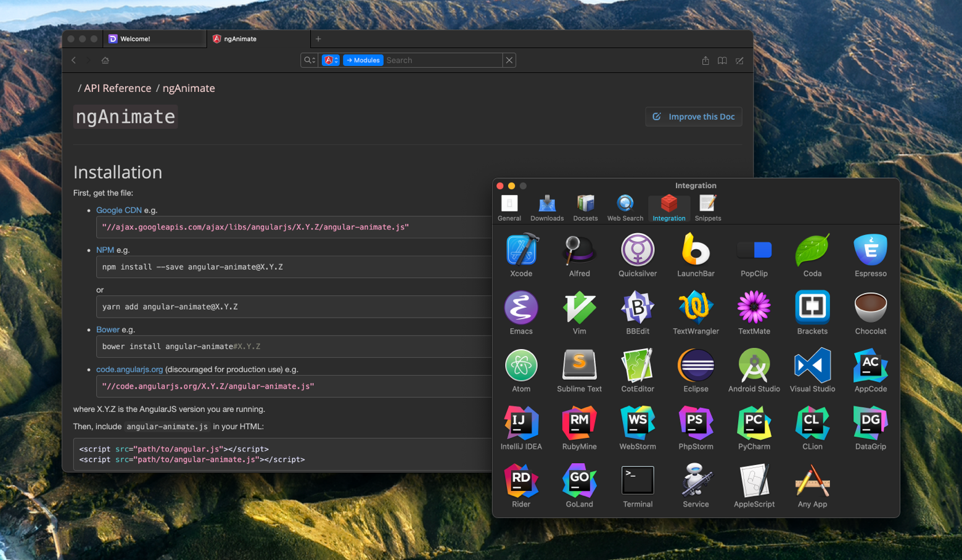
Task: Follow the NPM link
Action: tap(105, 250)
